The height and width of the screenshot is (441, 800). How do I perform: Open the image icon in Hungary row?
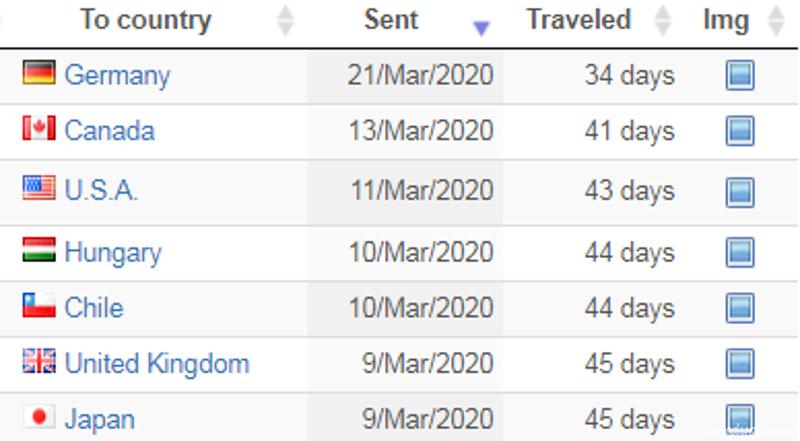[x=740, y=252]
